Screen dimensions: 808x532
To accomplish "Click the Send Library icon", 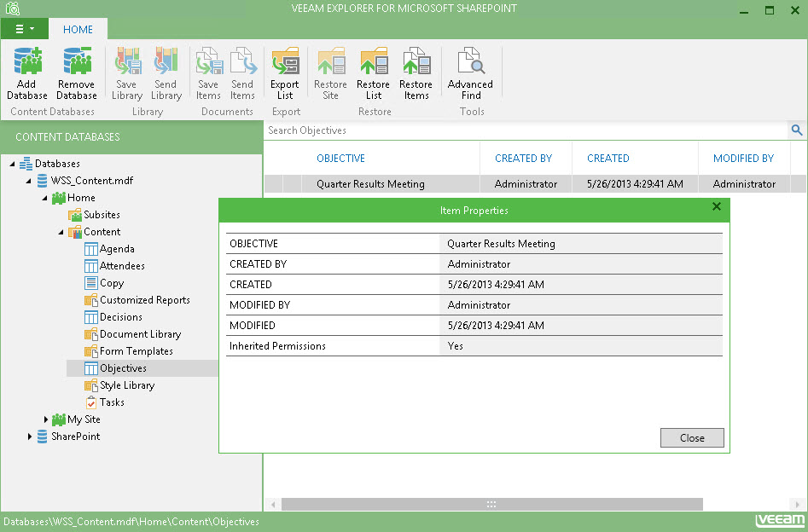I will pyautogui.click(x=166, y=61).
